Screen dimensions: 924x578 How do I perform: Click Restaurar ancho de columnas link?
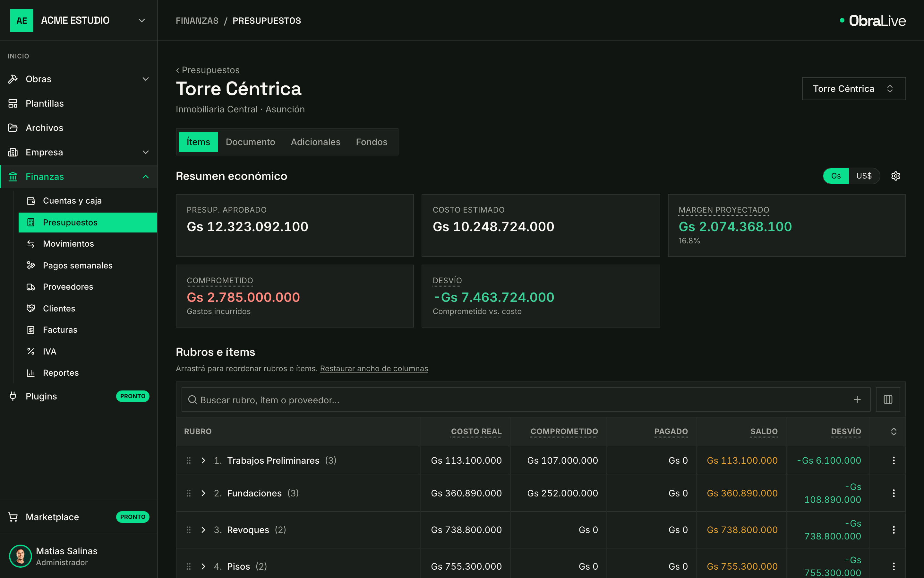coord(374,369)
